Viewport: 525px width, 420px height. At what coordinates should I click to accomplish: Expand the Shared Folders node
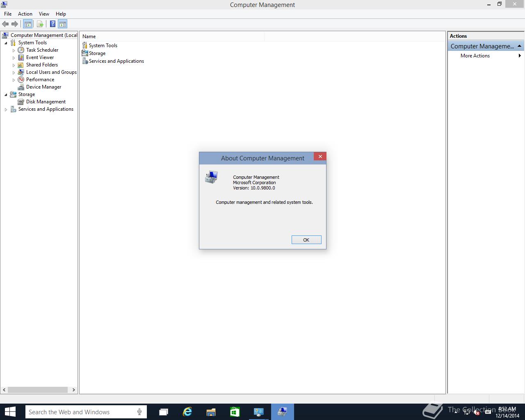click(x=14, y=65)
